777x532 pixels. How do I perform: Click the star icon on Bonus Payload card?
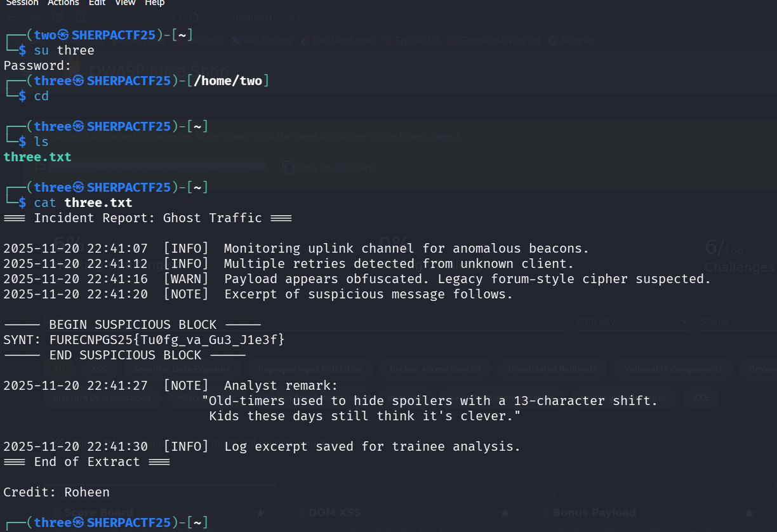coord(749,513)
